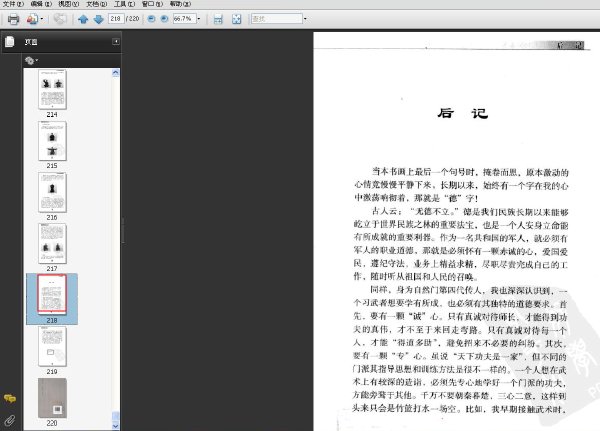The width and height of the screenshot is (600, 431).
Task: Go to next page with down arrow
Action: pyautogui.click(x=99, y=19)
